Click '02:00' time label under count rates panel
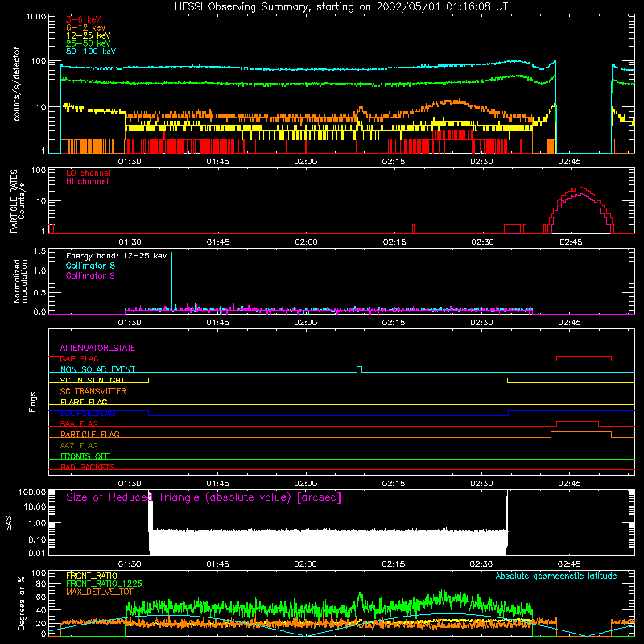The height and width of the screenshot is (644, 644). point(306,162)
